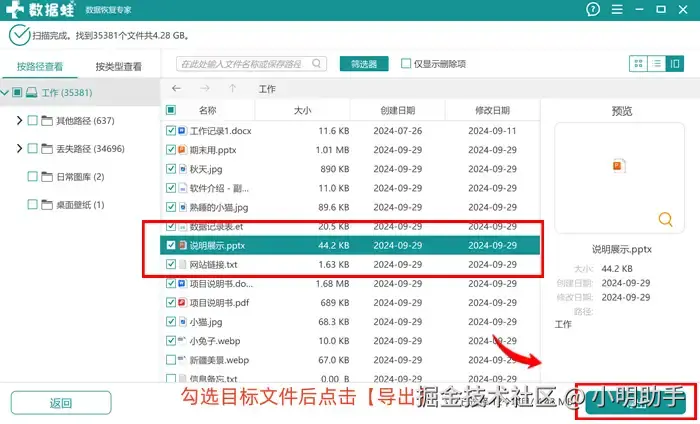
Task: Click the scan complete checkmark icon
Action: (x=20, y=35)
